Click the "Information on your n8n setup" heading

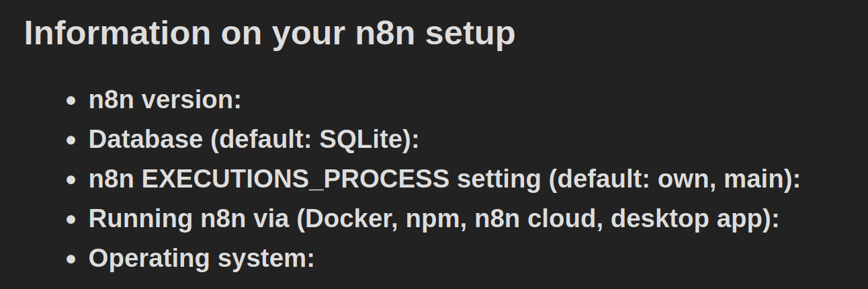coord(269,33)
